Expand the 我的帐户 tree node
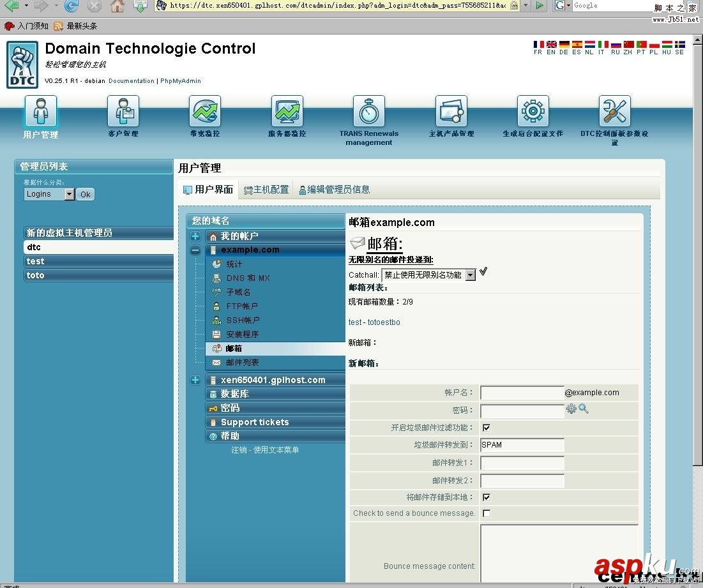This screenshot has width=703, height=588. [195, 236]
